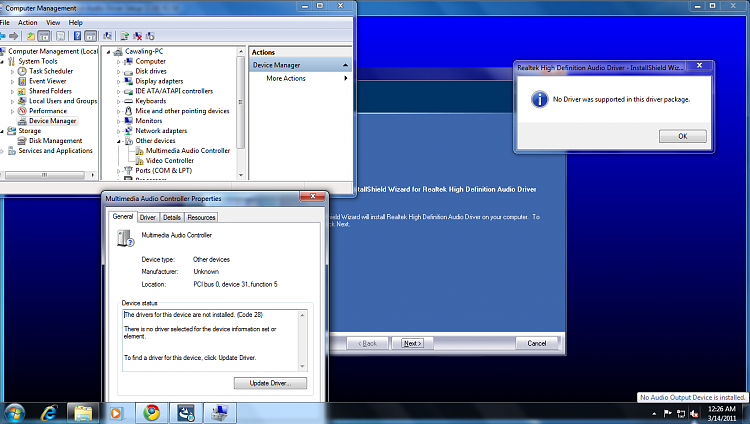750x424 pixels.
Task: Expand Display adapters category
Action: [x=119, y=82]
